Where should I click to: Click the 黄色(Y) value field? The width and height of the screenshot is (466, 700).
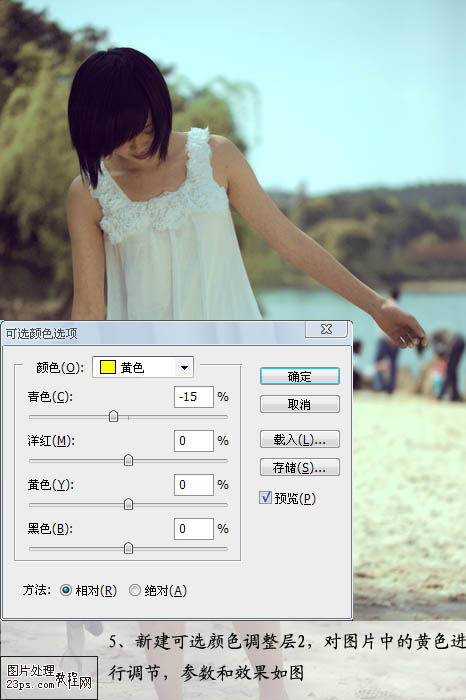click(x=194, y=484)
